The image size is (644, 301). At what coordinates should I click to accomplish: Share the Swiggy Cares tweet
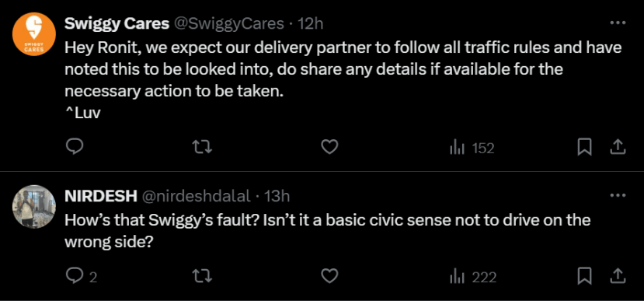tap(618, 147)
